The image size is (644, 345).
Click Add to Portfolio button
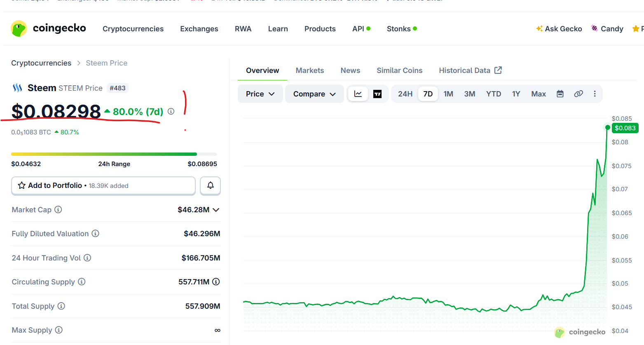(103, 185)
